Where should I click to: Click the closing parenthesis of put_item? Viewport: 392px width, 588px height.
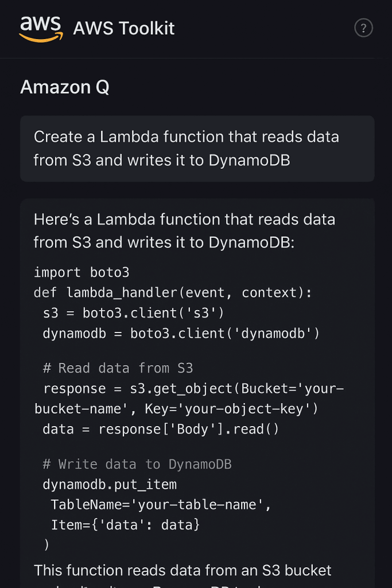click(46, 544)
